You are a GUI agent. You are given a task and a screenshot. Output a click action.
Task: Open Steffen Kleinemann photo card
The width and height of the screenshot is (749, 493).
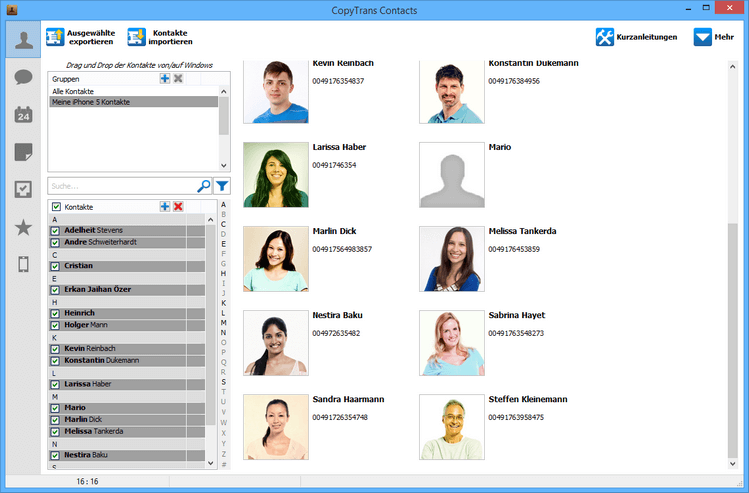coord(452,427)
